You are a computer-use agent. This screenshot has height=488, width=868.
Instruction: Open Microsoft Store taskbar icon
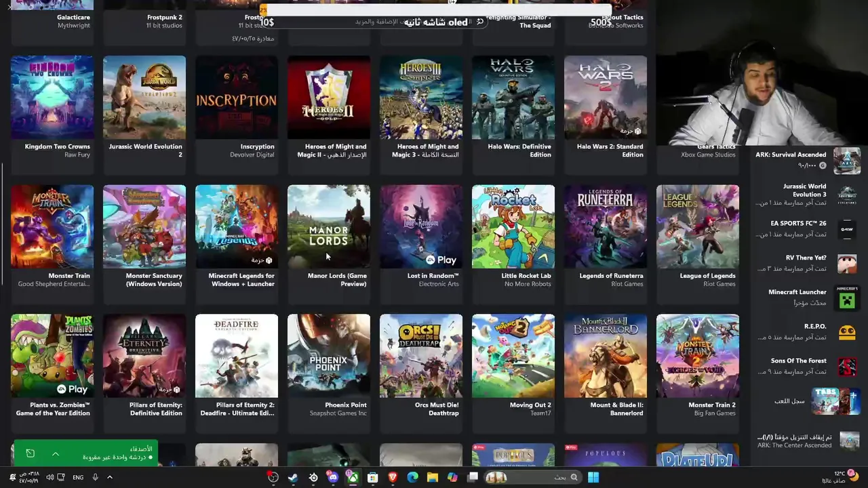pyautogui.click(x=372, y=477)
